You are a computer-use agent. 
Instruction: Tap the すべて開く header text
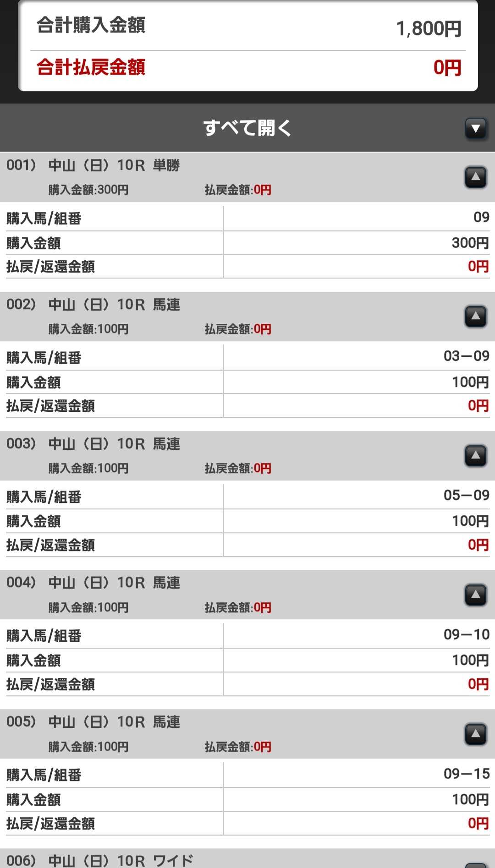[247, 128]
